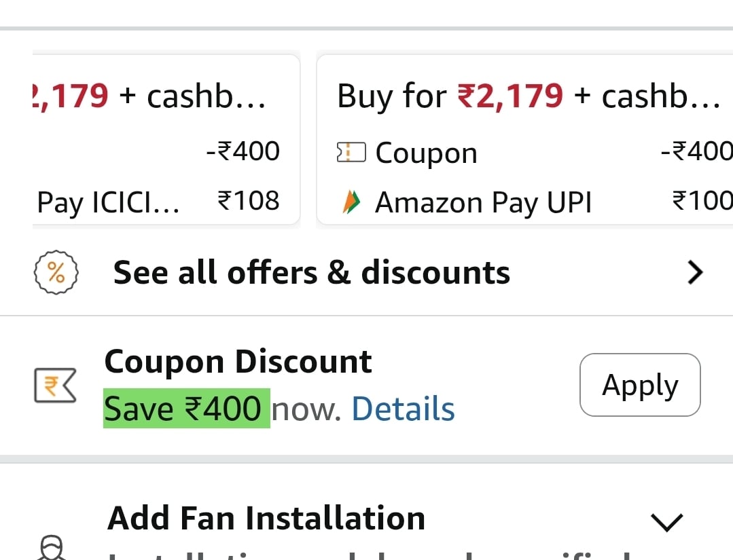Click the Amazon Pay UPI logo icon
The image size is (733, 560).
tap(351, 202)
